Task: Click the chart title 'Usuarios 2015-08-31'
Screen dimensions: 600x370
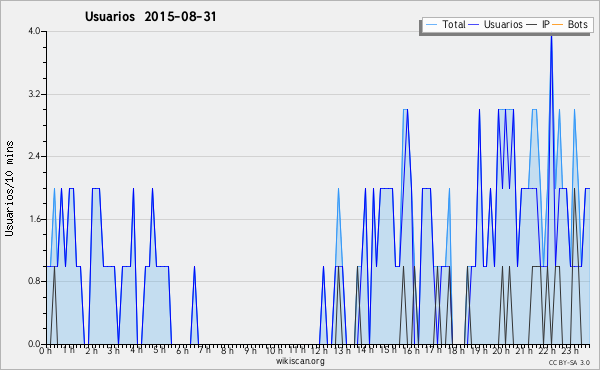Action: click(150, 17)
